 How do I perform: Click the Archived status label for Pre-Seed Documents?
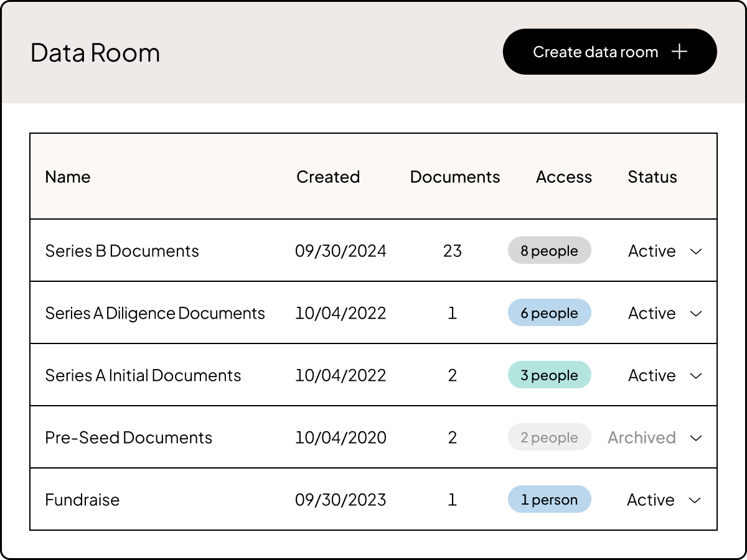pyautogui.click(x=642, y=437)
